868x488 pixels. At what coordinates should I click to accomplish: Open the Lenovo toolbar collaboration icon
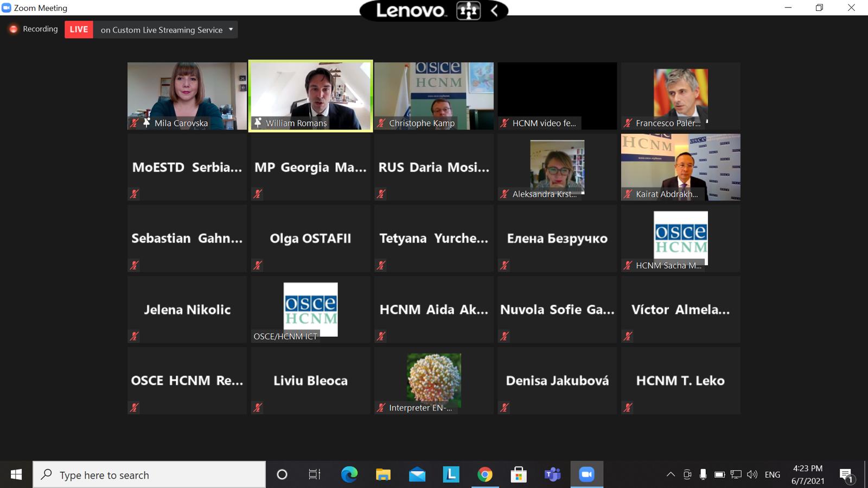(468, 10)
